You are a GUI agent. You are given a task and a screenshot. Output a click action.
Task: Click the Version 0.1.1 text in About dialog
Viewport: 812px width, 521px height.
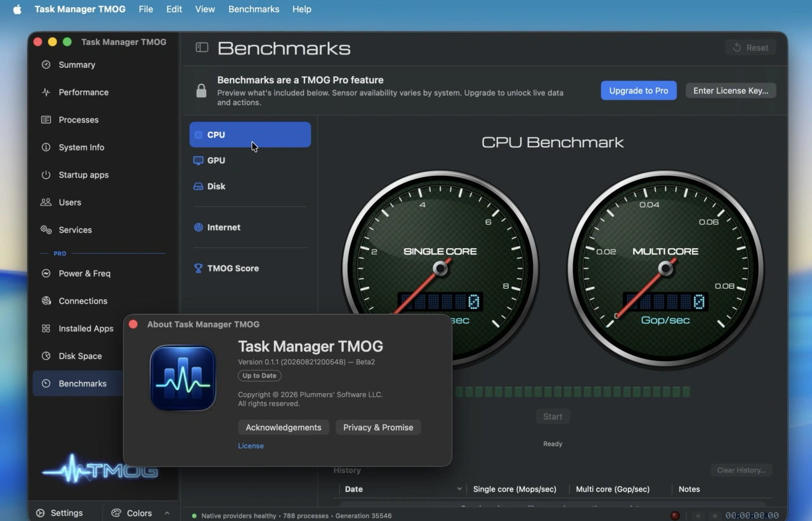(x=306, y=362)
